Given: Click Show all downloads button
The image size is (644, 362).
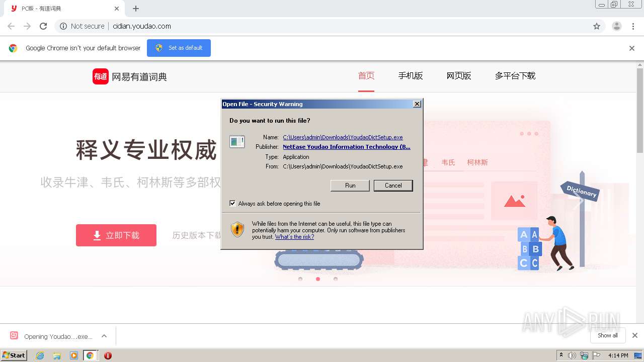Looking at the screenshot, I should click(x=608, y=335).
